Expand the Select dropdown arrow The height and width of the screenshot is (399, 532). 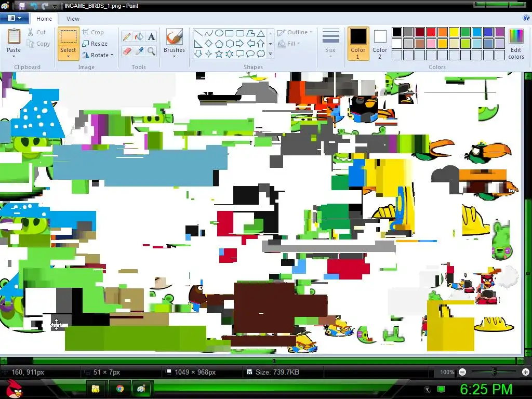(68, 56)
